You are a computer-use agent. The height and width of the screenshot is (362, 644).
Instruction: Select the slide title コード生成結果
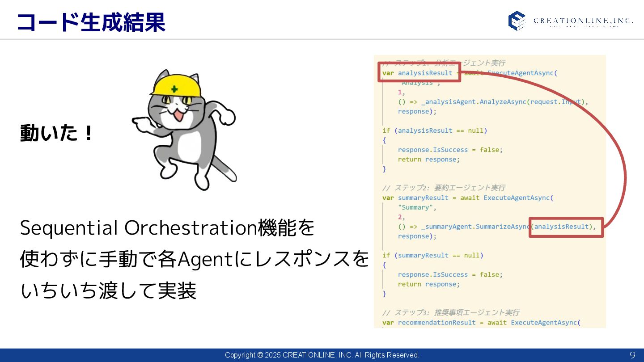[x=91, y=22]
